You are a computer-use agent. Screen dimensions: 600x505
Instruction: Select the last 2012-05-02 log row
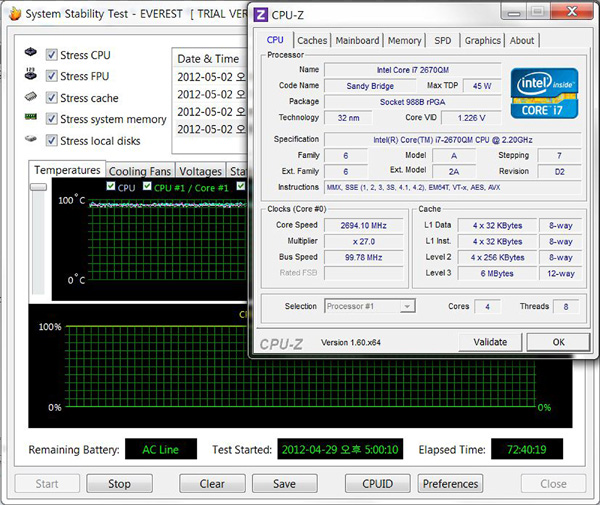pos(210,129)
